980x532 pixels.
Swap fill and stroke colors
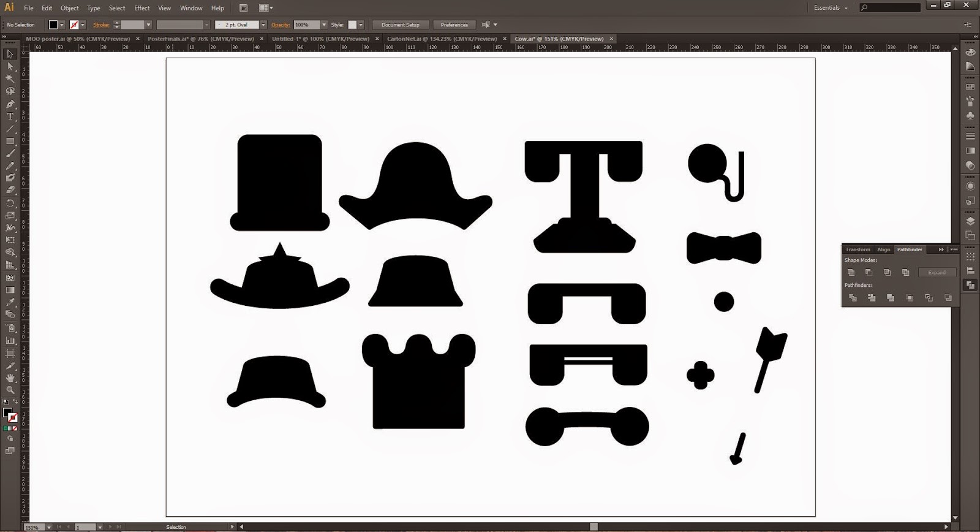[15, 402]
